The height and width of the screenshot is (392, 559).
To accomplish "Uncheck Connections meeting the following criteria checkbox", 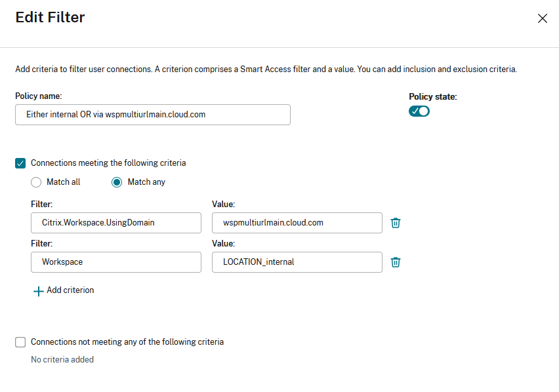I will 20,163.
